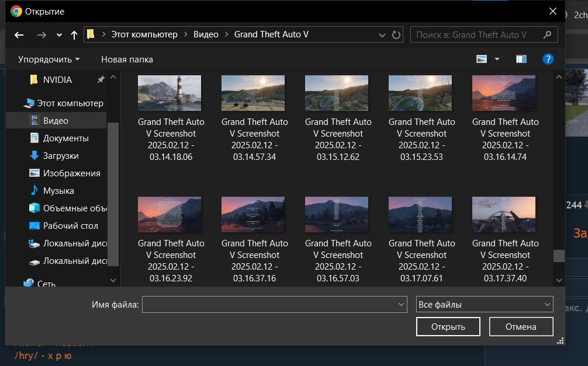This screenshot has height=366, width=588.
Task: Open the view options dropdown arrow
Action: pos(497,59)
